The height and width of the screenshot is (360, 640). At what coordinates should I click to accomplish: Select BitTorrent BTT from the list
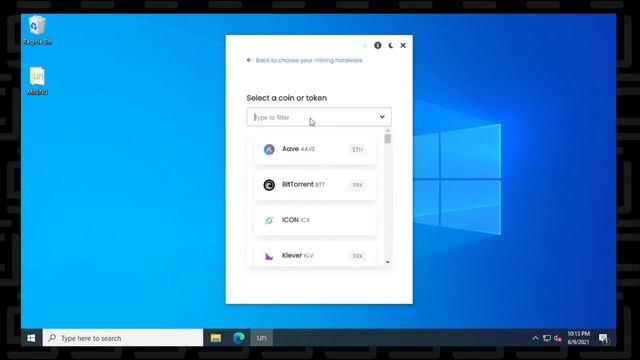[x=315, y=185]
